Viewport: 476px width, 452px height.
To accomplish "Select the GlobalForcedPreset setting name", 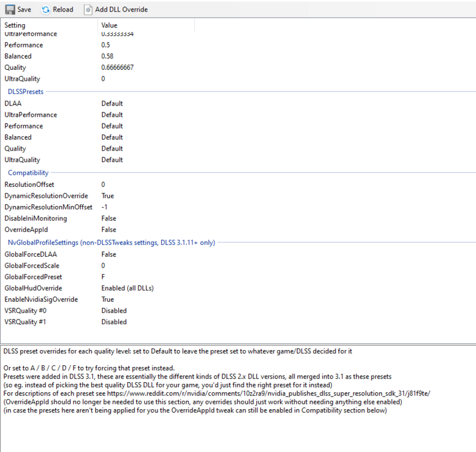I will point(33,277).
